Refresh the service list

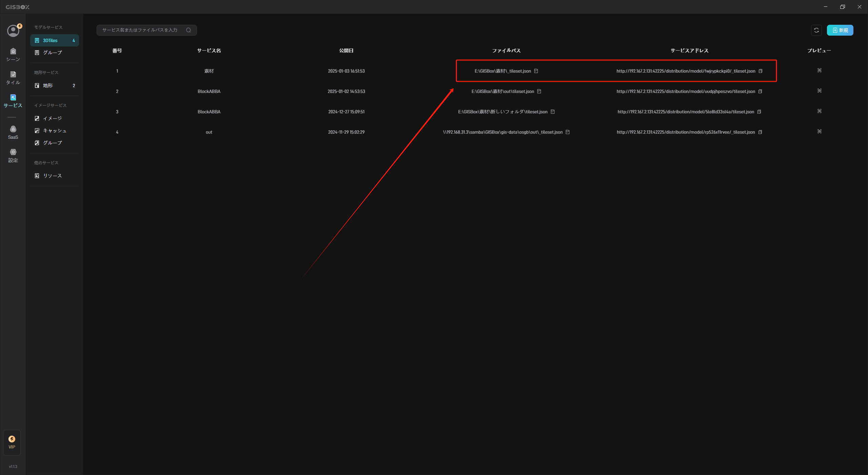tap(816, 30)
